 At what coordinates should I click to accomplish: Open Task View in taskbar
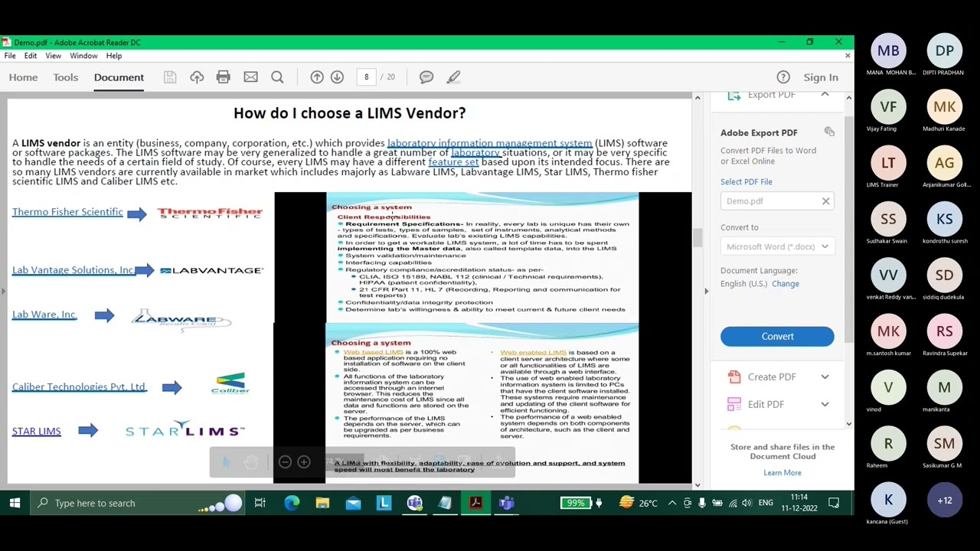[x=260, y=503]
